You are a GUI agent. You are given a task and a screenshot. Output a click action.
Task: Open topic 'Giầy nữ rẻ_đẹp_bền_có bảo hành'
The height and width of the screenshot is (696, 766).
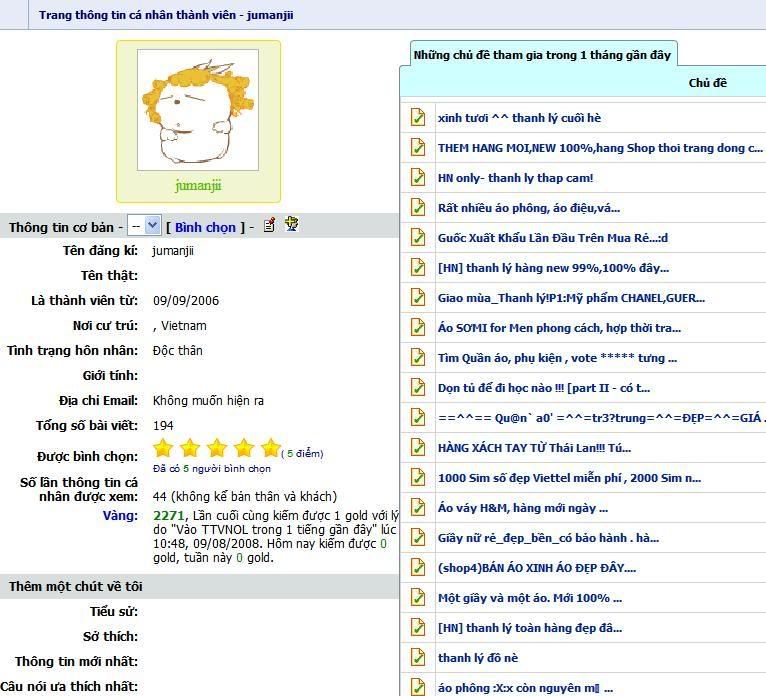pos(548,538)
